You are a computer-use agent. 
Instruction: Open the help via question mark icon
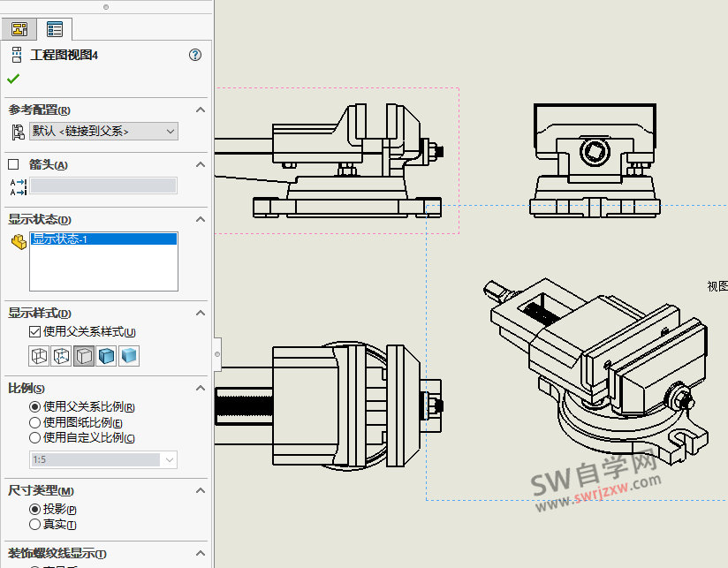[x=193, y=55]
